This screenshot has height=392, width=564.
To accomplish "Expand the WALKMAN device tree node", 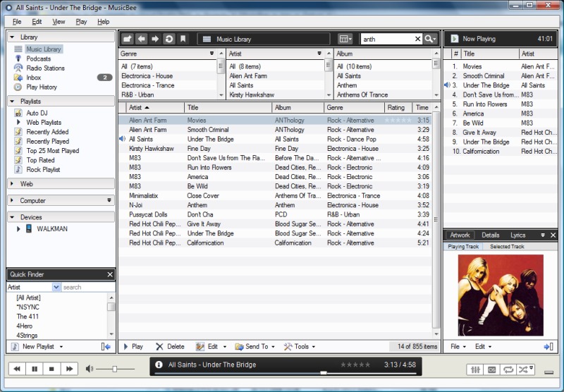I will 19,229.
